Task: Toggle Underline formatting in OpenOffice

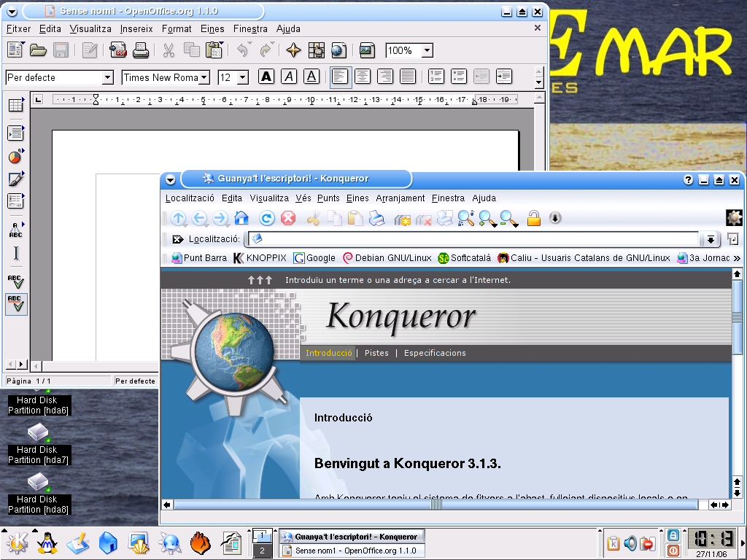Action: coord(311,76)
